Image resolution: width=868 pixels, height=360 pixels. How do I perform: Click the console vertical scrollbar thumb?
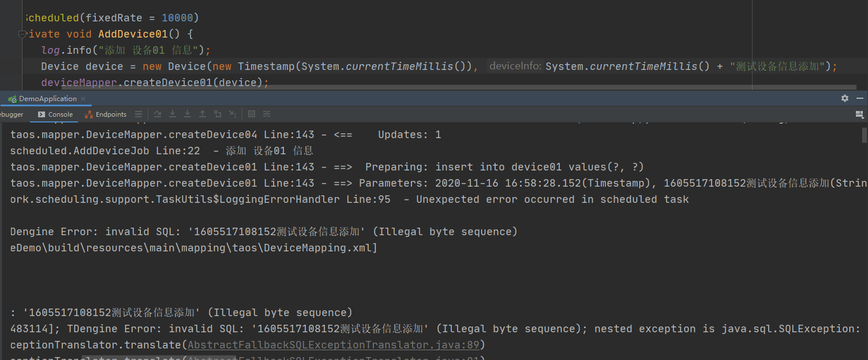click(864, 136)
